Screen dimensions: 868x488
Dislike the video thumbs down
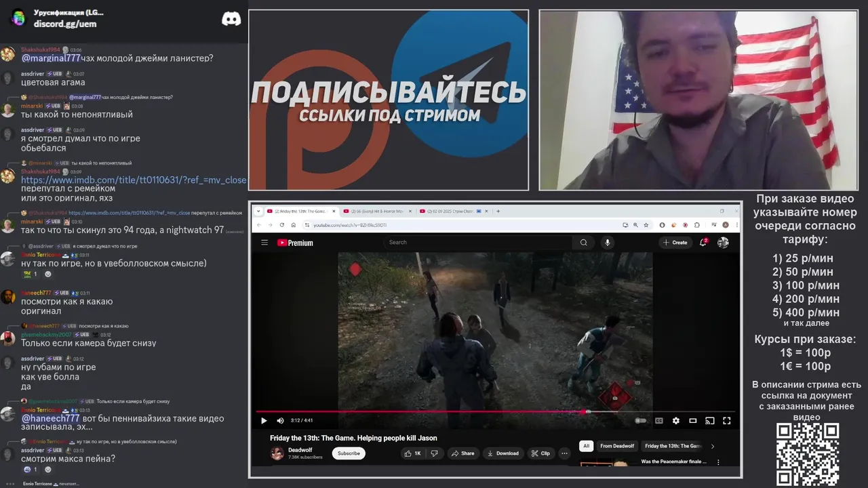click(435, 453)
